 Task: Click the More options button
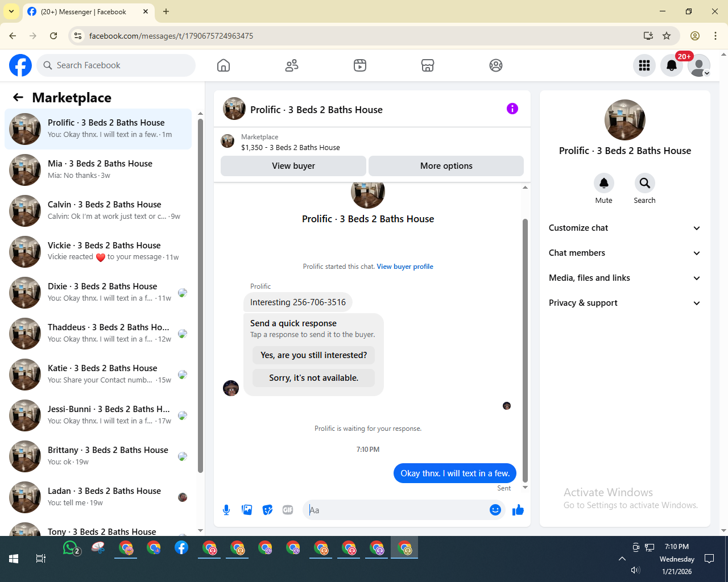coord(446,166)
